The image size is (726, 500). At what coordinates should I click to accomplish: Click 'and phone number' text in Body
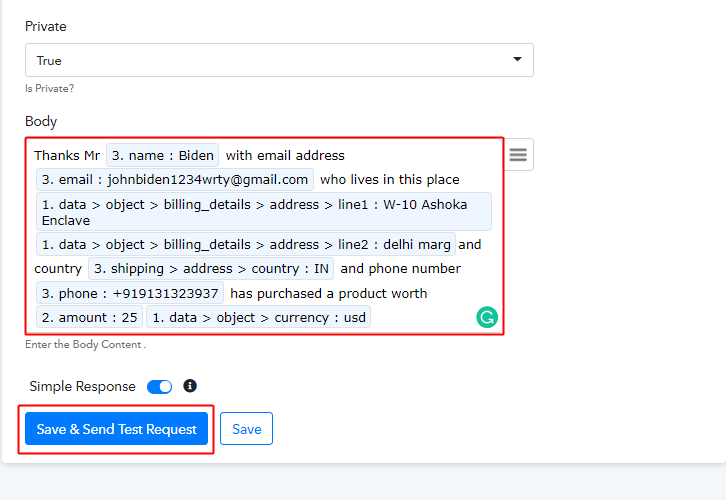401,269
